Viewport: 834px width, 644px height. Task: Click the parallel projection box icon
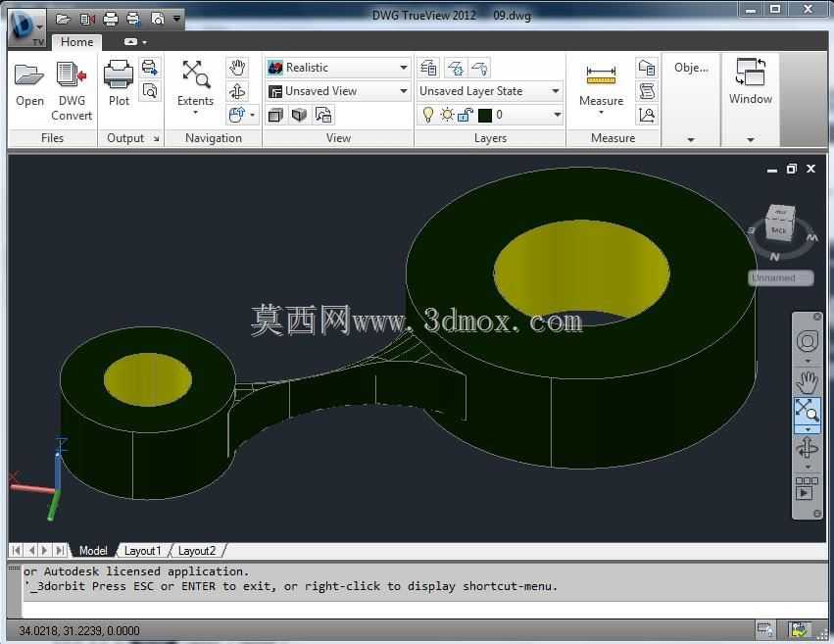click(x=275, y=115)
